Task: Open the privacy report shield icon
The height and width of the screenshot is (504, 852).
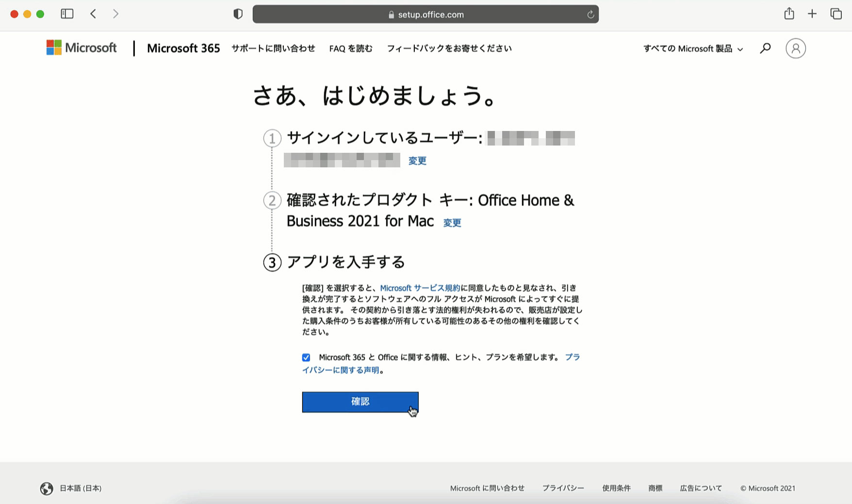Action: (238, 14)
